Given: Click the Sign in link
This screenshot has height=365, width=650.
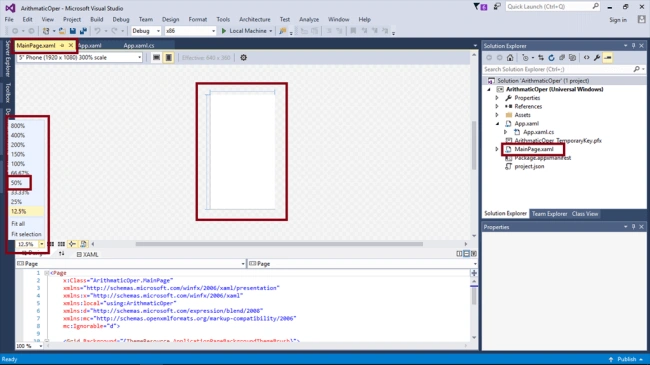Looking at the screenshot, I should (618, 20).
